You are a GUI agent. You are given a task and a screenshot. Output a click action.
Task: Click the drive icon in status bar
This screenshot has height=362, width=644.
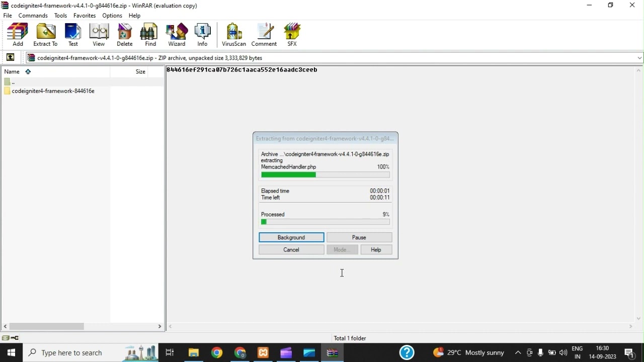[x=6, y=338]
